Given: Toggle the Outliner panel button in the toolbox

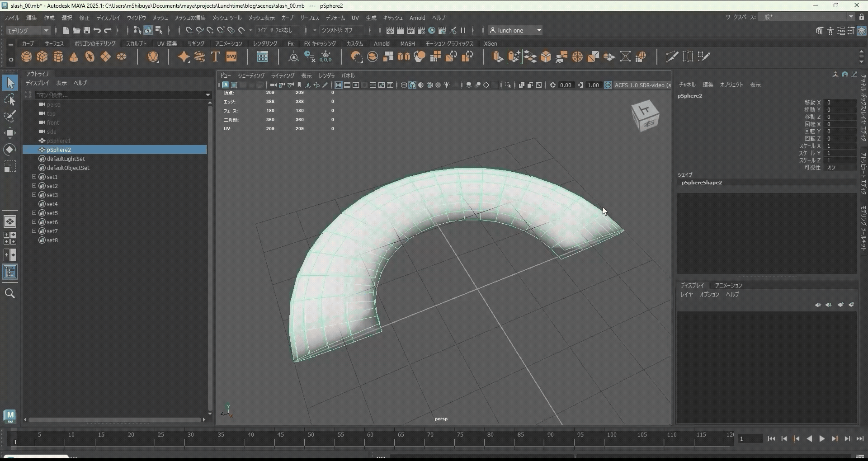Looking at the screenshot, I should [x=10, y=272].
